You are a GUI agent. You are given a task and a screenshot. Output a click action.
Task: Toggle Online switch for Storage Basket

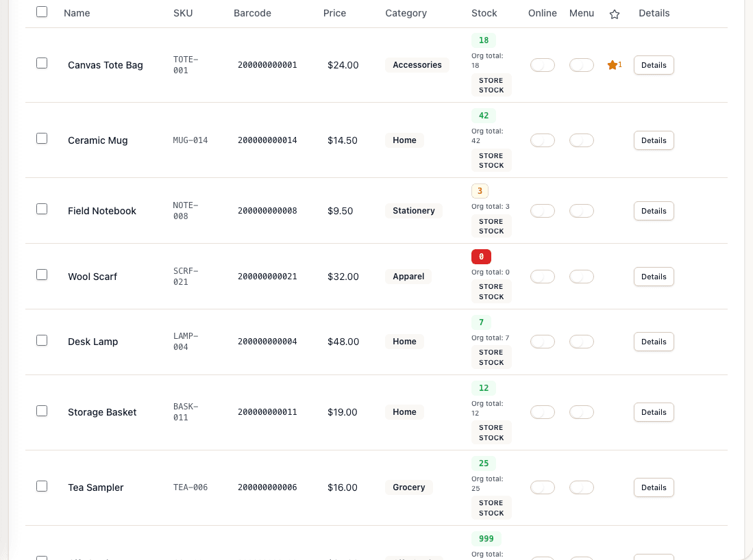click(543, 412)
